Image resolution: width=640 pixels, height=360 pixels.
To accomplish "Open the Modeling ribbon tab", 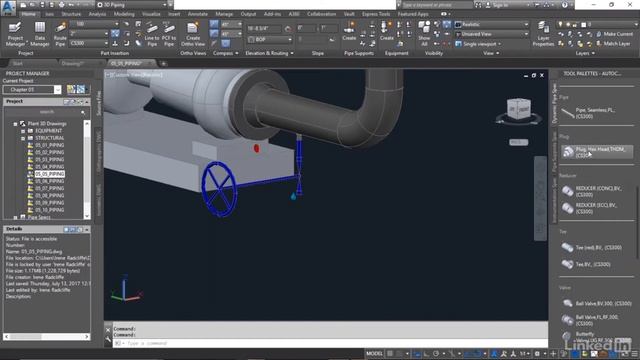I will (x=124, y=14).
